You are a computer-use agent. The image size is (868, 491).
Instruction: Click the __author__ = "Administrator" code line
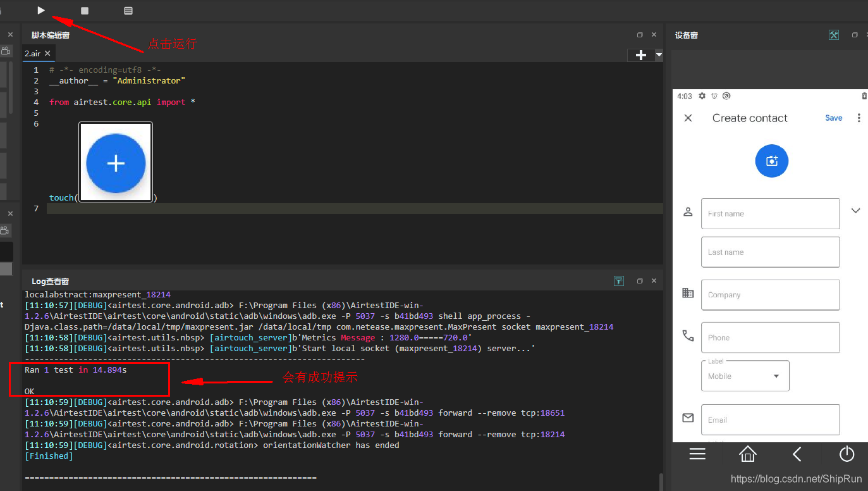(118, 81)
